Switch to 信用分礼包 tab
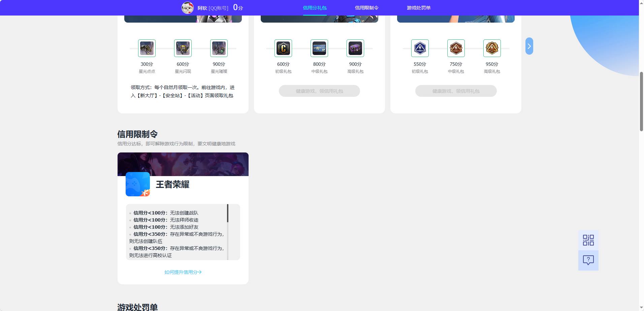Image resolution: width=644 pixels, height=311 pixels. 315,8
